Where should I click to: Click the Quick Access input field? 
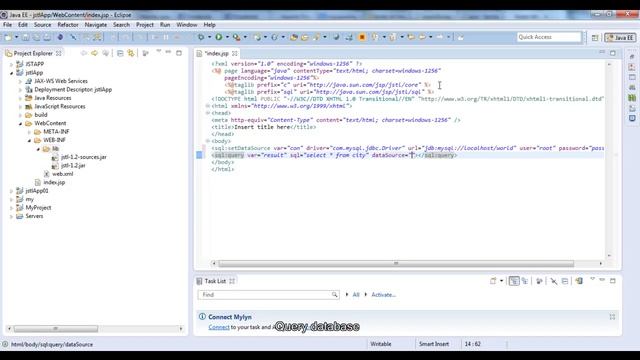(x=549, y=37)
